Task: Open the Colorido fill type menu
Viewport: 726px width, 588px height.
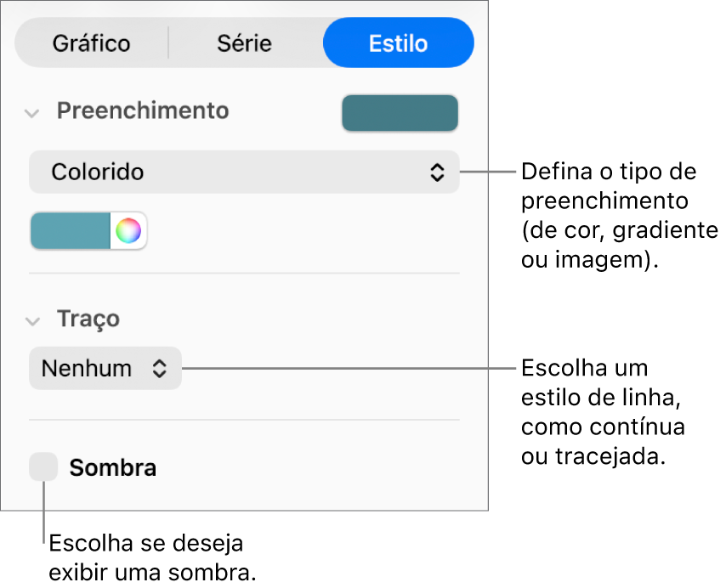Action: [x=244, y=172]
